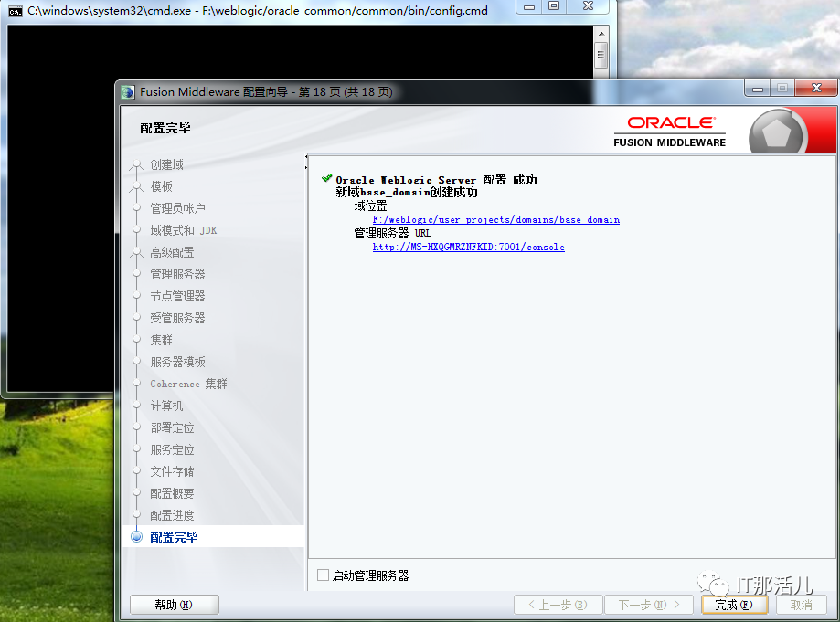Image resolution: width=840 pixels, height=622 pixels.
Task: Select the 管理员帐户 step
Action: pyautogui.click(x=177, y=208)
